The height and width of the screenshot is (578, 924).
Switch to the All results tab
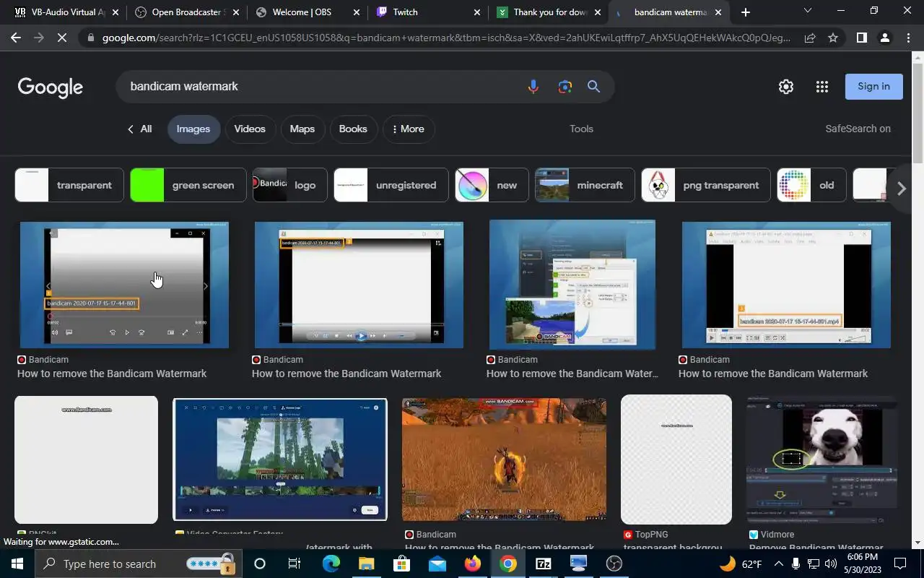[139, 129]
